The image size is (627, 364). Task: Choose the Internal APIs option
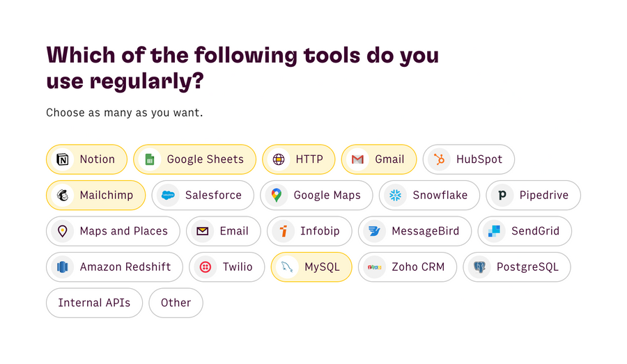click(x=94, y=303)
